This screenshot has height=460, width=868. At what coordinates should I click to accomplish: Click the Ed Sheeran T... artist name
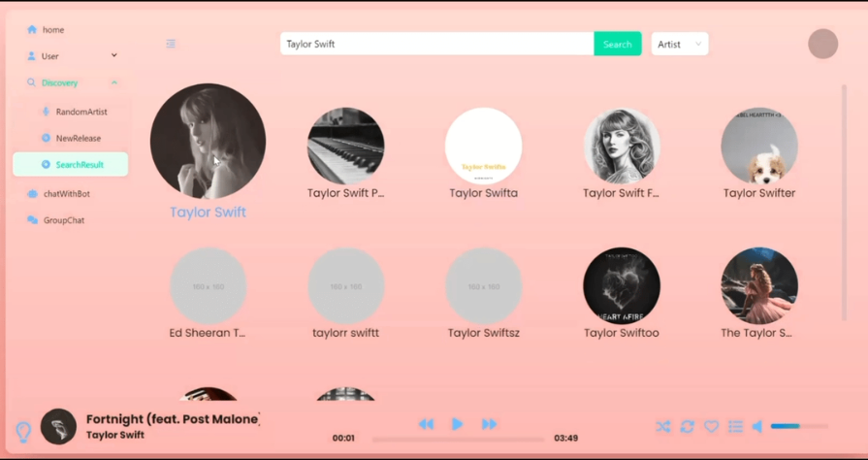pos(208,333)
